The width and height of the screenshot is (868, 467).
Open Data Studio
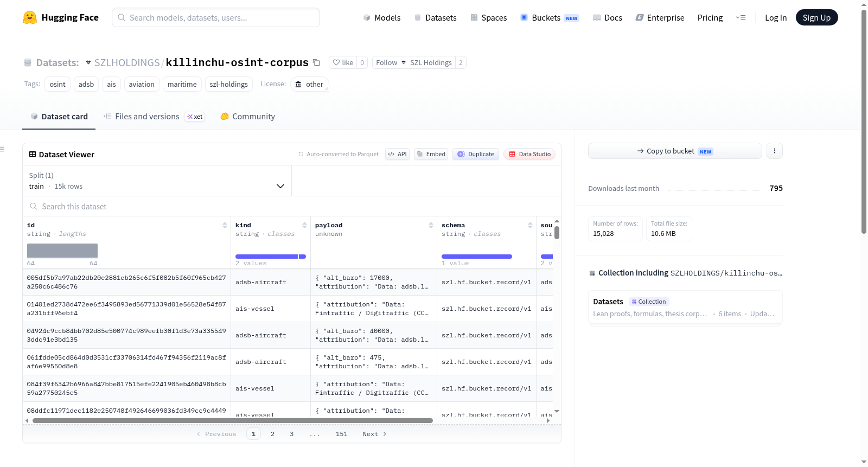(x=529, y=154)
